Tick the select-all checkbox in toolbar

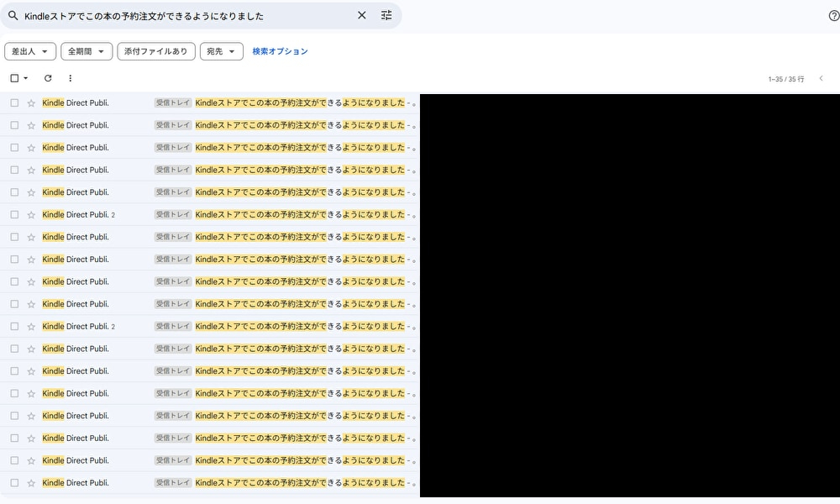point(14,78)
